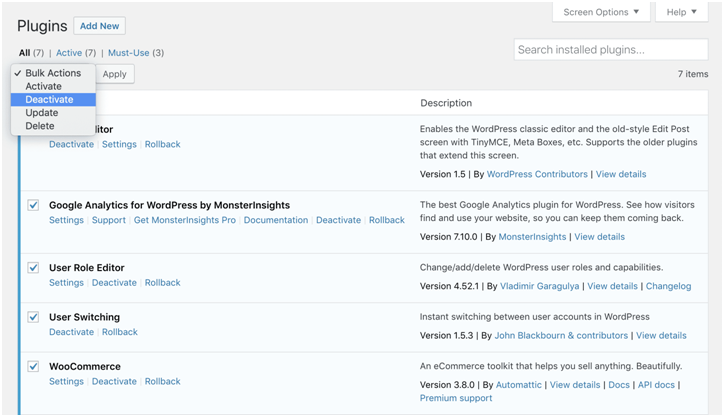The height and width of the screenshot is (417, 724).
Task: Uncheck the User Switching plugin checkbox
Action: tap(33, 317)
